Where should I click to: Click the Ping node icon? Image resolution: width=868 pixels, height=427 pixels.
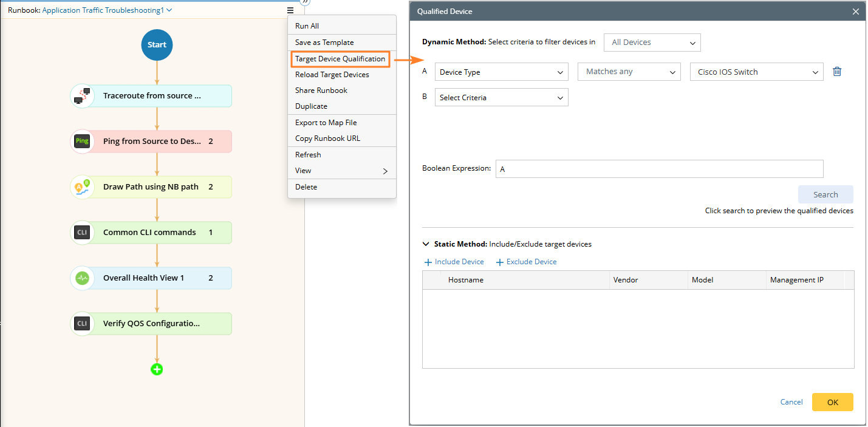pos(82,142)
